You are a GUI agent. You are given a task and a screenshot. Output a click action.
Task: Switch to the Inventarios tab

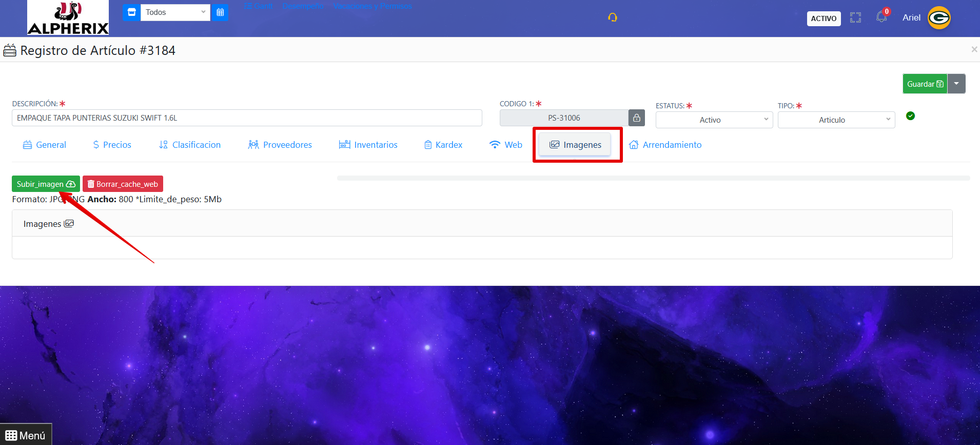tap(368, 145)
